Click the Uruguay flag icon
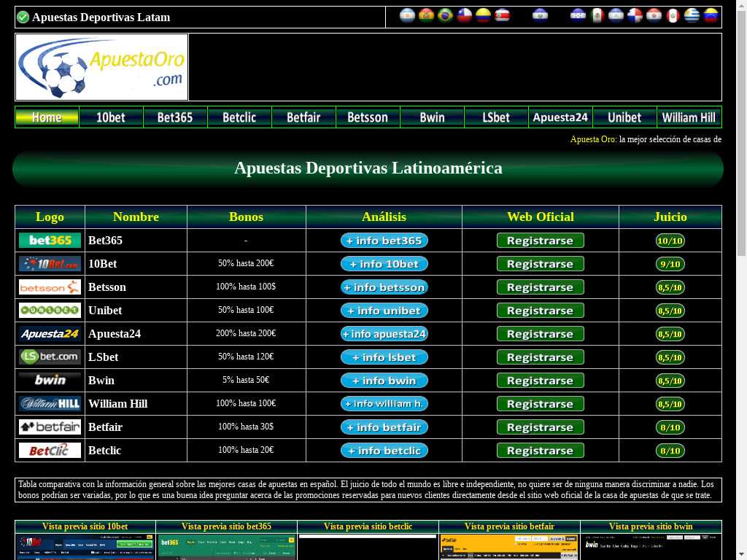Screen dimensions: 747x560 click(x=692, y=16)
